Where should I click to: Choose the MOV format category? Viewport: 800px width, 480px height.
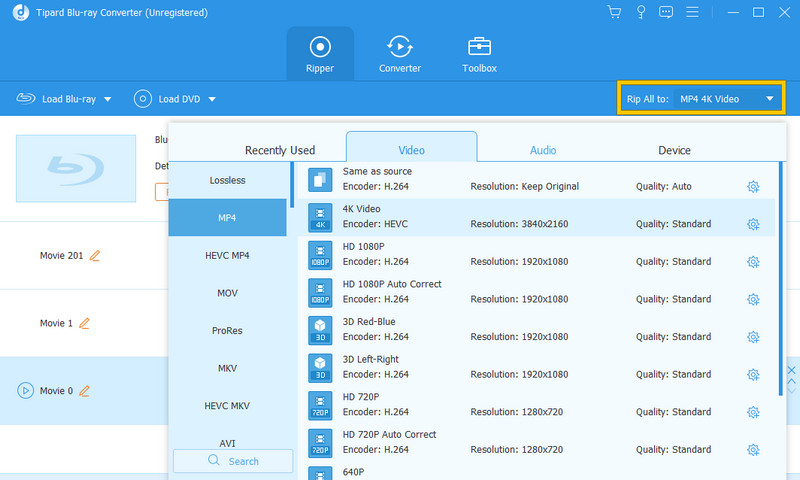[228, 293]
